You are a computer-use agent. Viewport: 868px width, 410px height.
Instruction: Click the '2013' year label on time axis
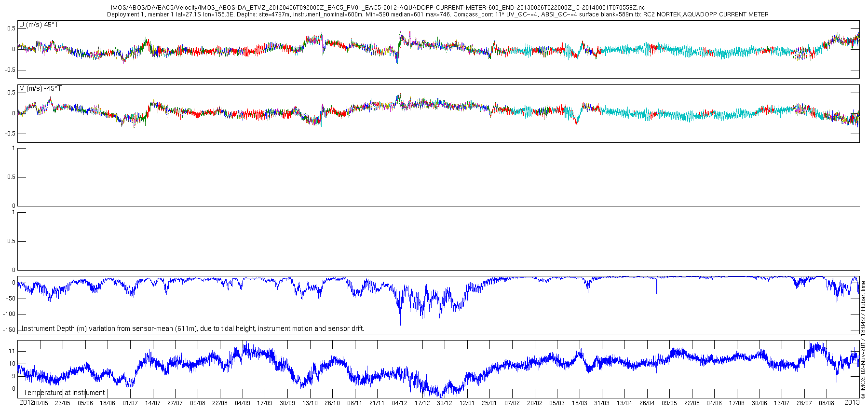pos(852,402)
